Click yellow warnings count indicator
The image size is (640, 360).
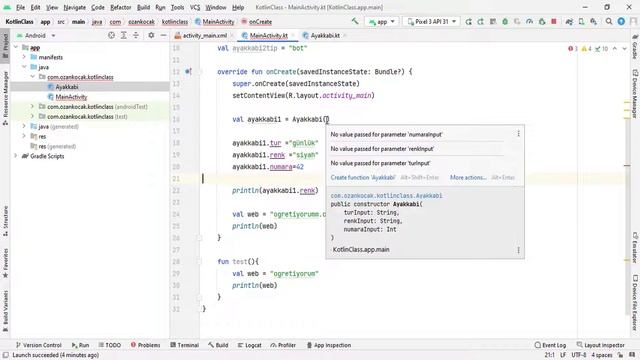(x=586, y=49)
